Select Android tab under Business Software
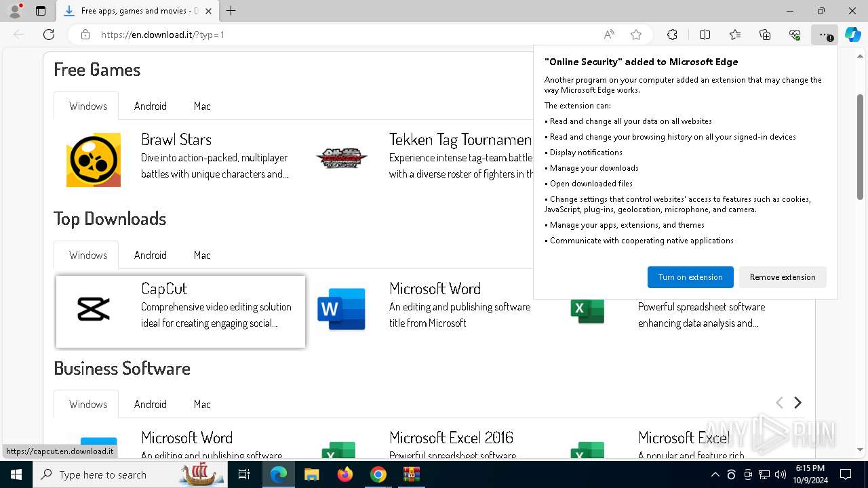 click(x=151, y=404)
